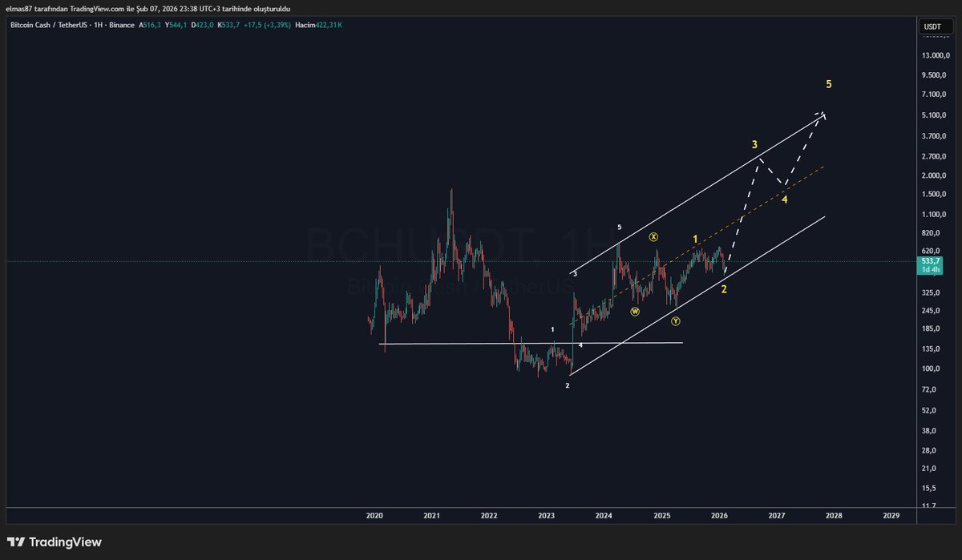The height and width of the screenshot is (560, 962).
Task: Select the yellow wave 5 label
Action: 829,84
